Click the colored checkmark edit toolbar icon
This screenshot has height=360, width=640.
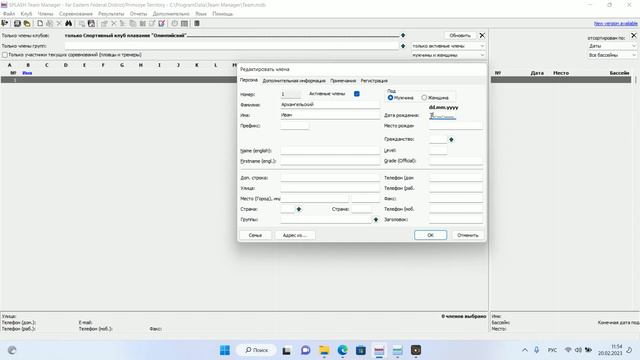(162, 23)
